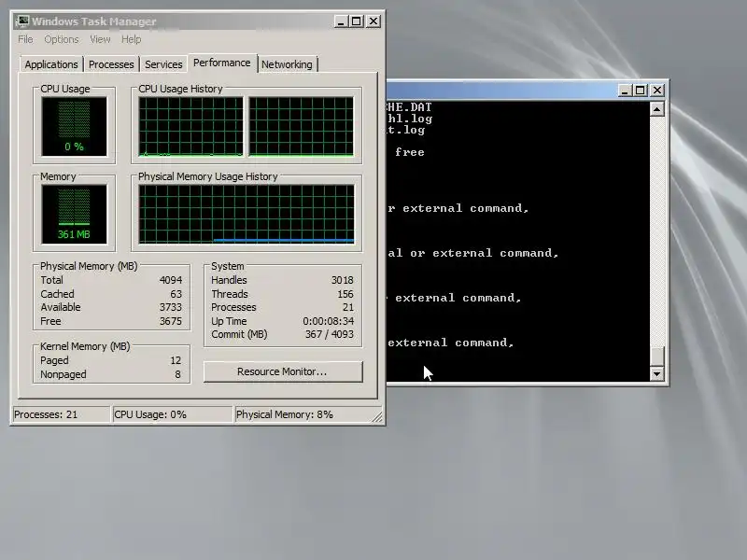Click the Kernel Nonpaged value 8
This screenshot has width=747, height=560.
point(177,374)
